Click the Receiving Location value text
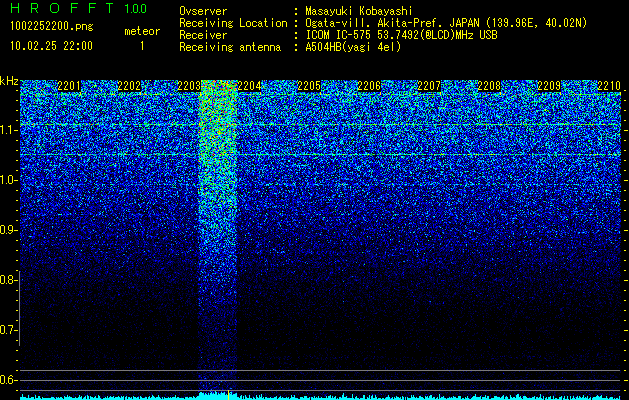This screenshot has height=400, width=629. click(446, 23)
